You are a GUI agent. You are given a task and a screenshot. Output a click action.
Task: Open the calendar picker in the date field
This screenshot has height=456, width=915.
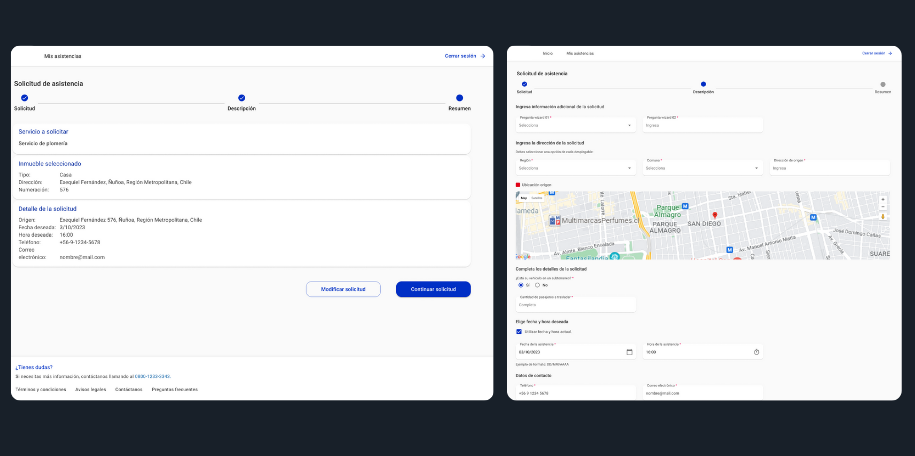click(629, 352)
